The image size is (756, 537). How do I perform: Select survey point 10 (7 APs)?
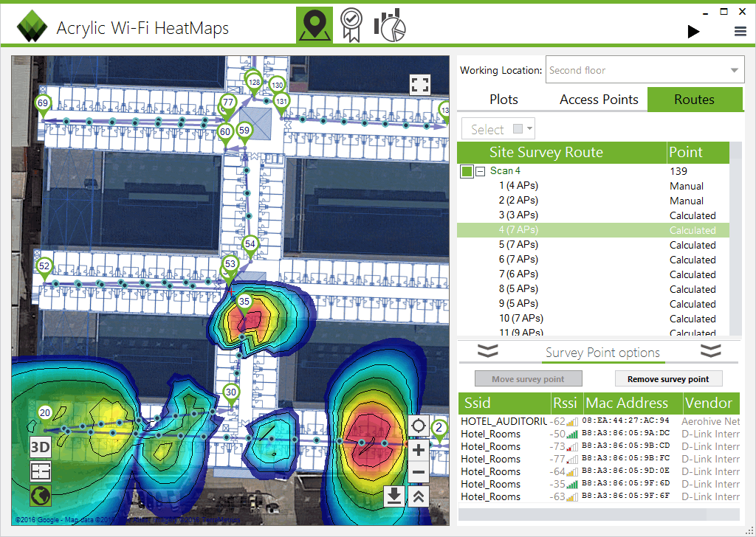pyautogui.click(x=593, y=319)
